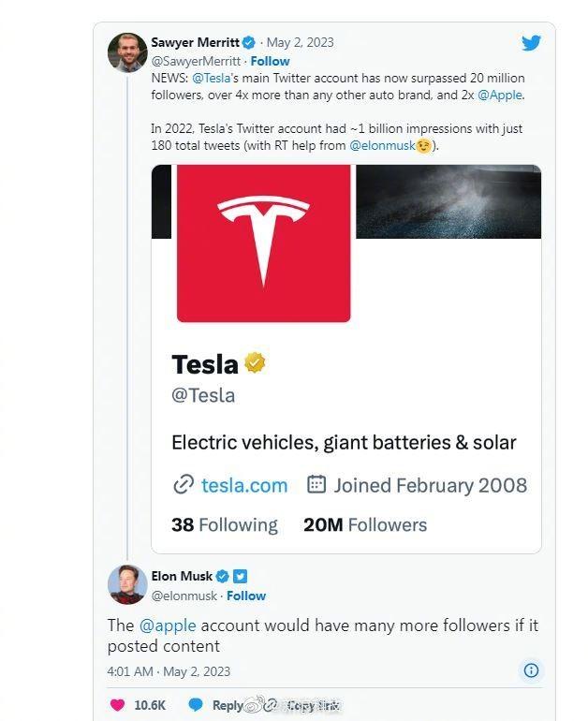The height and width of the screenshot is (721, 588).
Task: Open Sawyer Merritt's profile picture
Action: click(127, 52)
